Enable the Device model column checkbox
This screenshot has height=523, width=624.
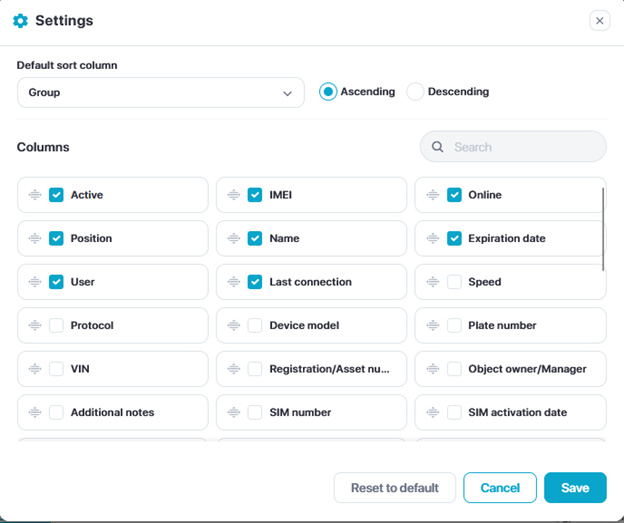(x=255, y=326)
